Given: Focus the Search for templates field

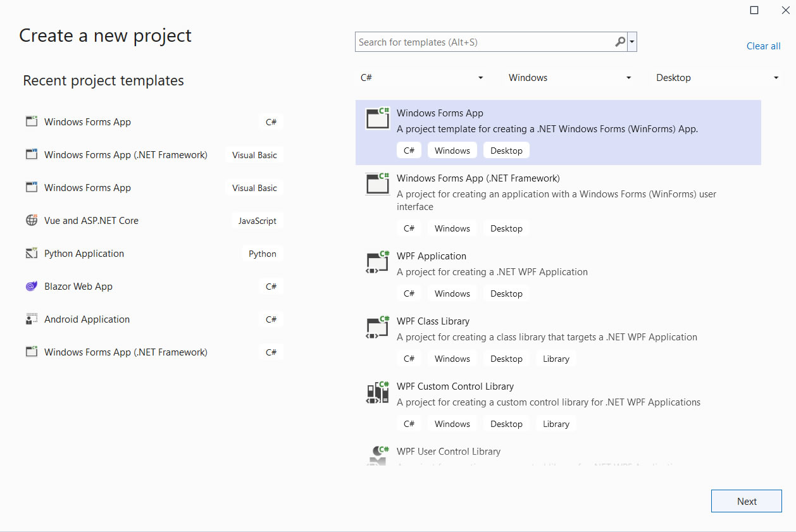Looking at the screenshot, I should [484, 42].
